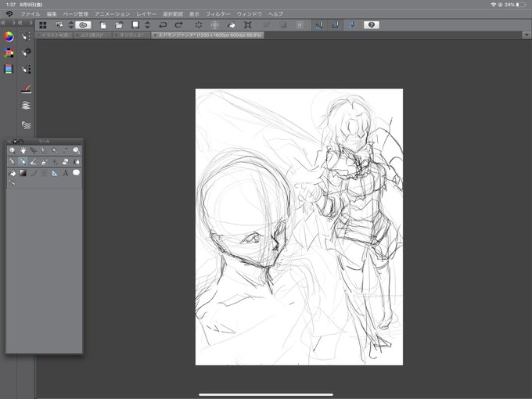Select the Airbrush tool

pyautogui.click(x=44, y=162)
